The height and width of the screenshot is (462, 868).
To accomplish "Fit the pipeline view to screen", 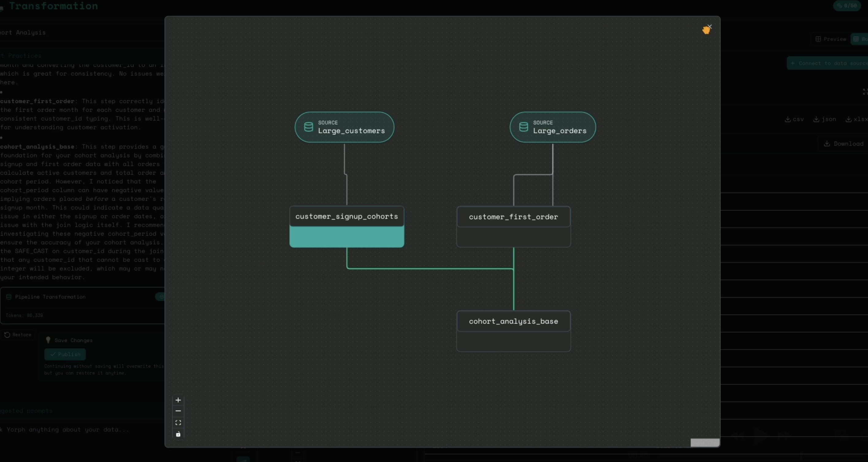I will tap(178, 422).
